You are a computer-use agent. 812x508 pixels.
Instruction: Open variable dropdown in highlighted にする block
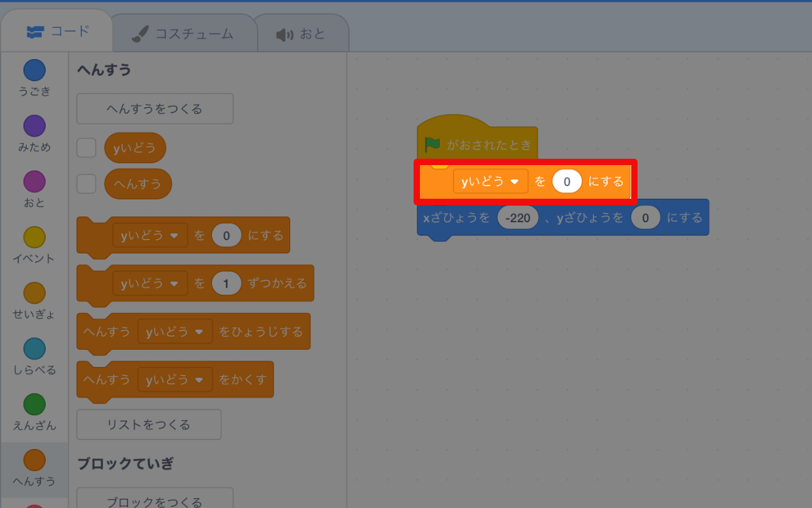(490, 181)
